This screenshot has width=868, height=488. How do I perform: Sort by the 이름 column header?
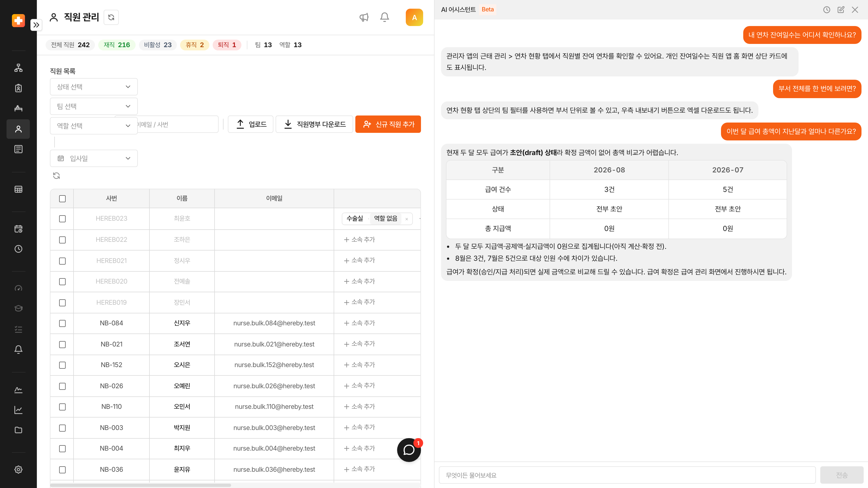182,198
